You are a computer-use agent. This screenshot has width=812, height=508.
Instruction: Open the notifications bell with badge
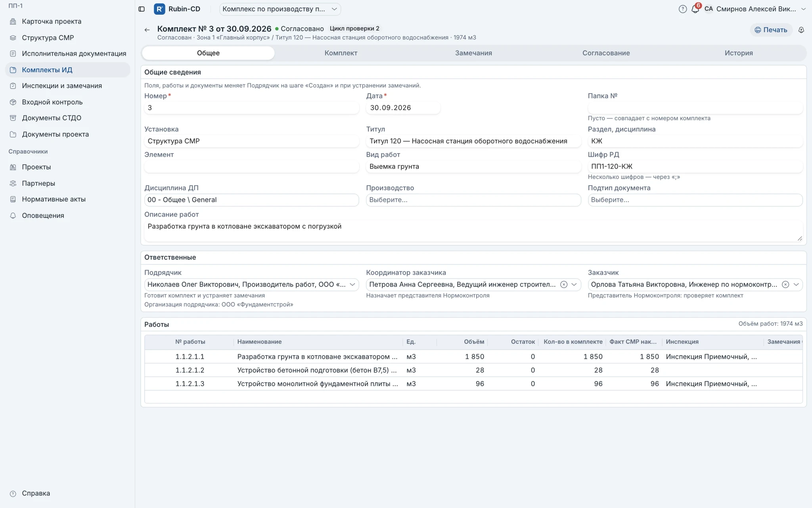click(x=695, y=9)
